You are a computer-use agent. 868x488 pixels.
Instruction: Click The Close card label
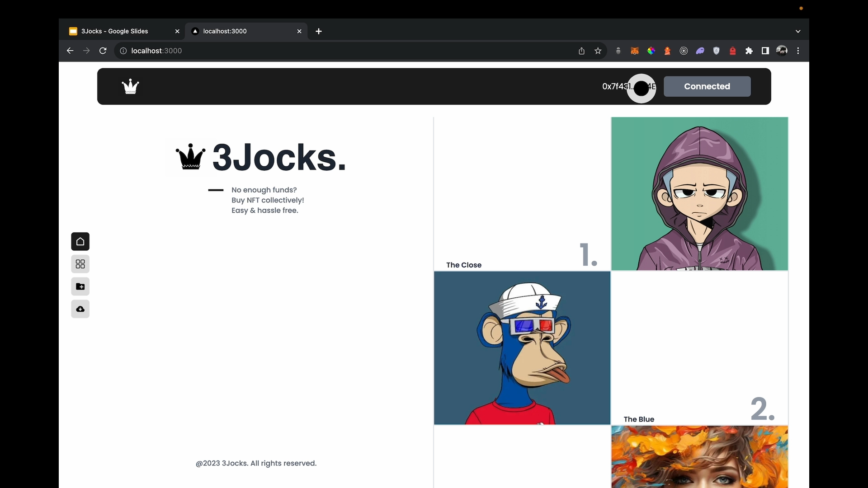click(x=464, y=265)
